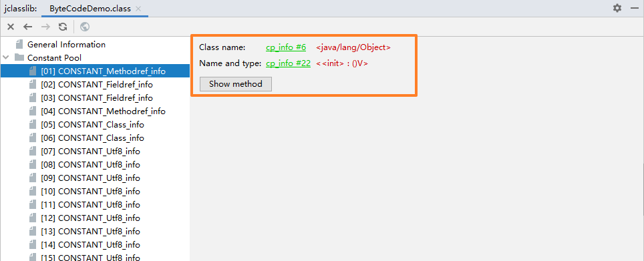Screen dimensions: 644x261
Task: Click the Show method button
Action: [x=235, y=83]
